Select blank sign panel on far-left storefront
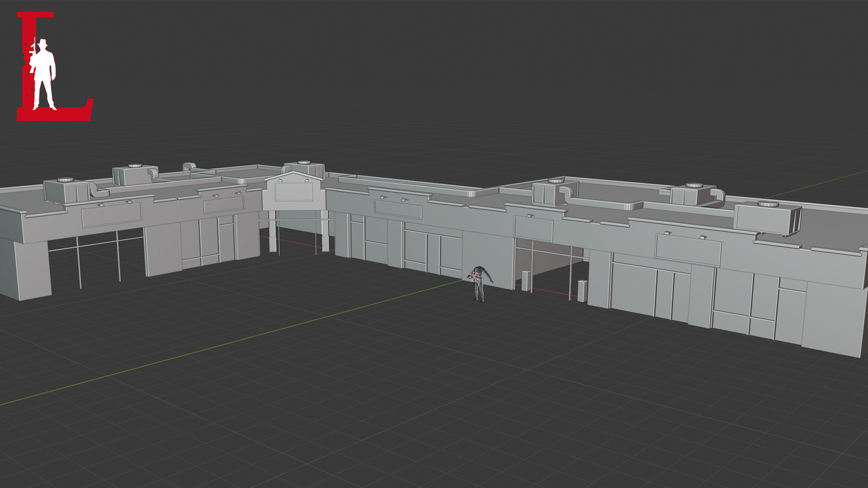This screenshot has width=868, height=488. pos(112,215)
